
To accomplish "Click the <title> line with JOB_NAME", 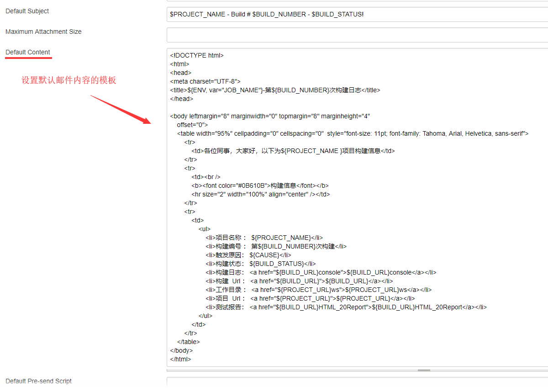I will tap(275, 90).
